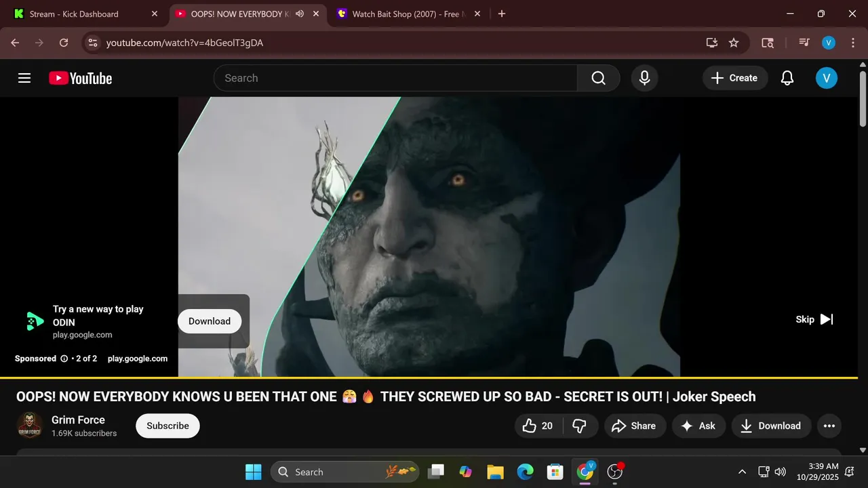This screenshot has height=488, width=868.
Task: Launch Microsoft Edge from taskbar
Action: point(525,472)
